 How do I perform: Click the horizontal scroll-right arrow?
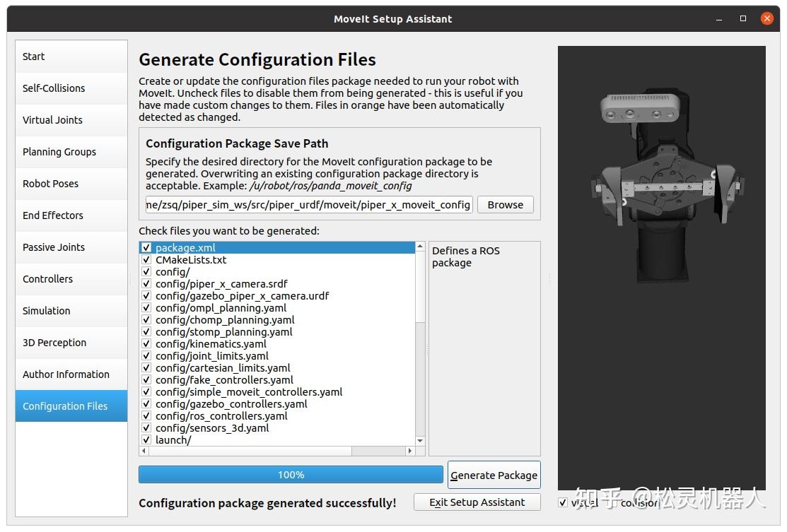(410, 451)
